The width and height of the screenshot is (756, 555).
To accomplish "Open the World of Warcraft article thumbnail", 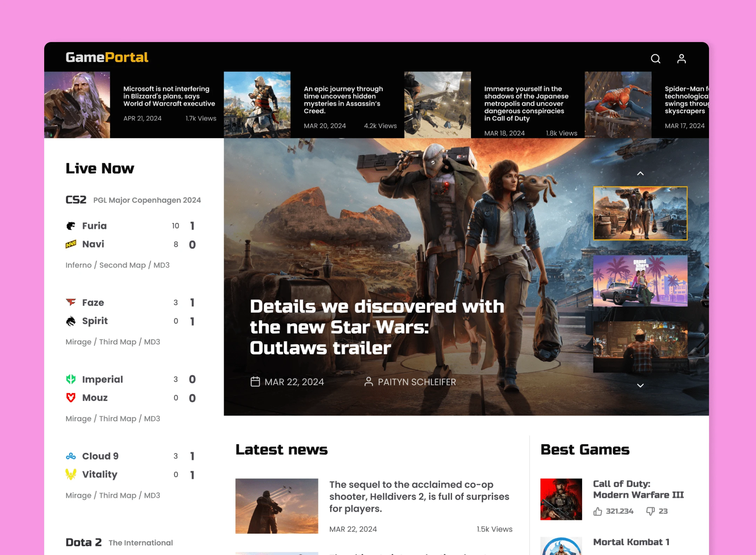I will [77, 105].
